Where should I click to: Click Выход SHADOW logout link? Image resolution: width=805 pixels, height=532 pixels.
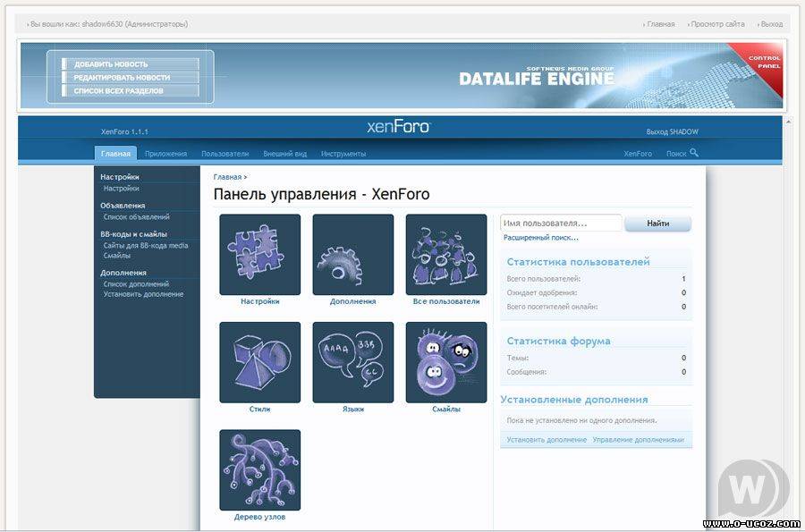pyautogui.click(x=672, y=131)
